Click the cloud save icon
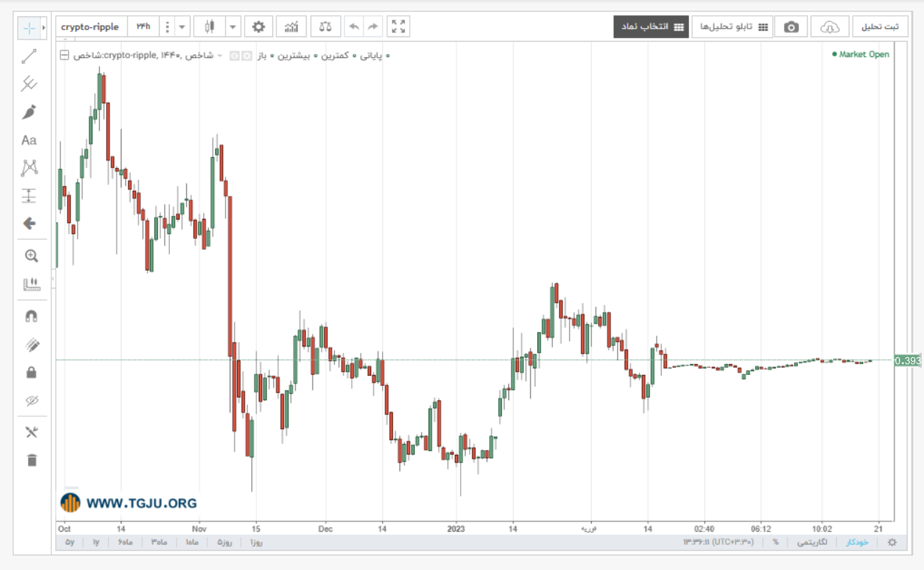Screen dimensions: 924x570 pyautogui.click(x=829, y=27)
